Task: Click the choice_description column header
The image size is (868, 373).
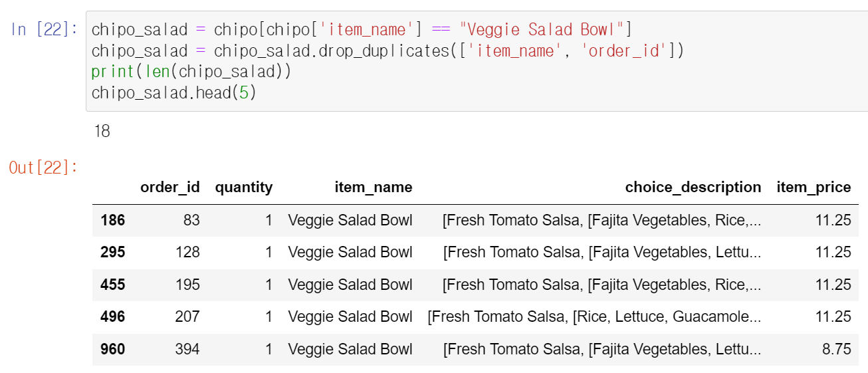Action: point(693,187)
